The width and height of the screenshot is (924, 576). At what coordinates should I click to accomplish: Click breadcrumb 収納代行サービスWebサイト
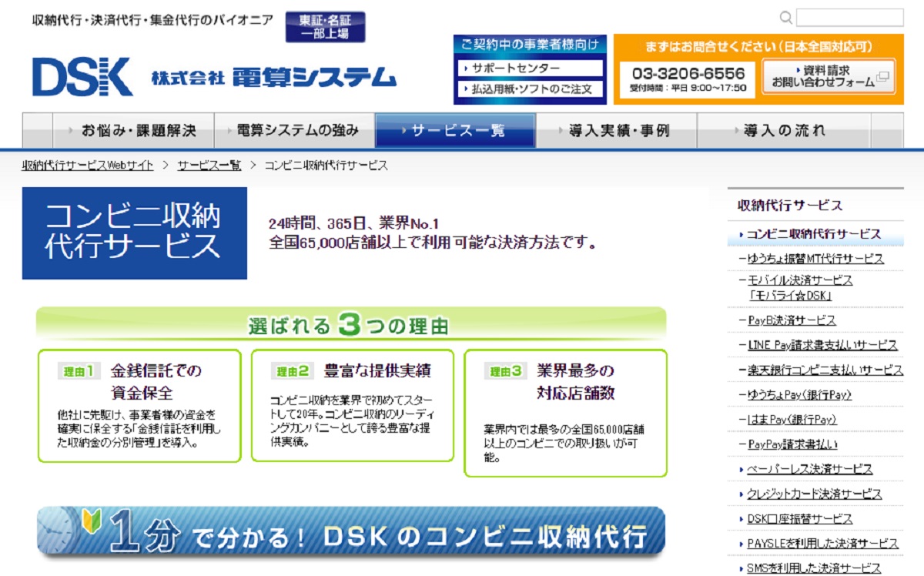(88, 166)
